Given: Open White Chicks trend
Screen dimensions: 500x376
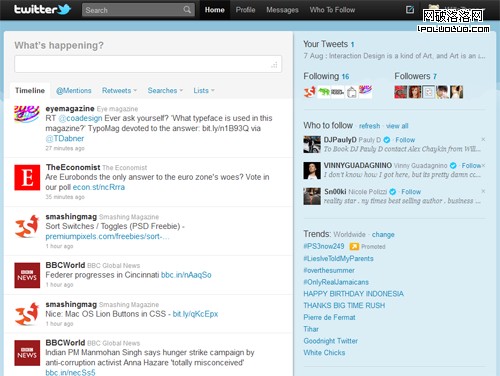Looking at the screenshot, I should (x=324, y=352).
